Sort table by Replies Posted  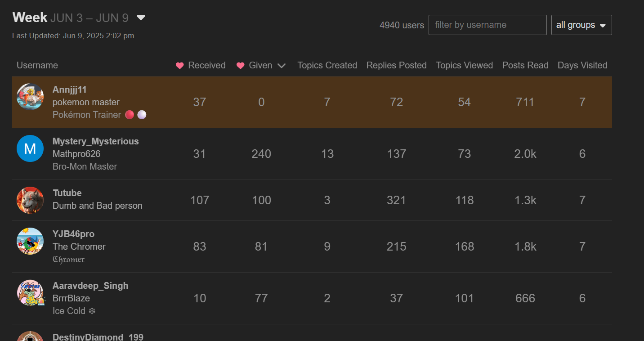click(x=396, y=65)
